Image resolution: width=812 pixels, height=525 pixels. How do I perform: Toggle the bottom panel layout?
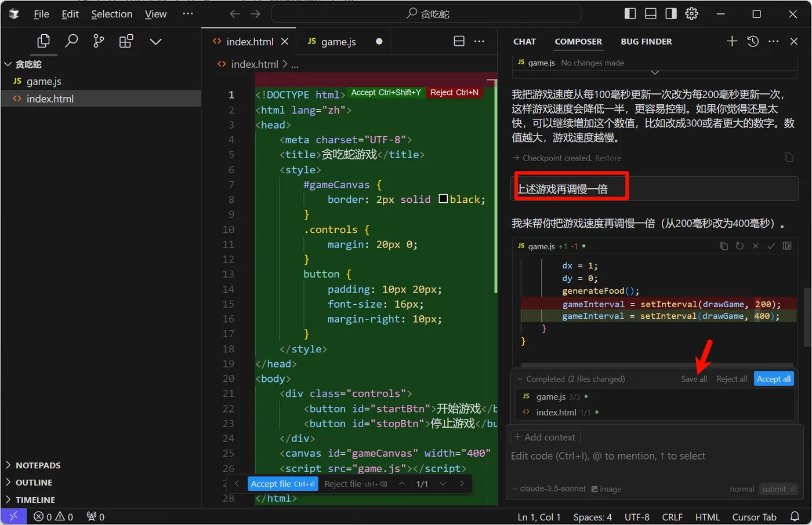651,13
